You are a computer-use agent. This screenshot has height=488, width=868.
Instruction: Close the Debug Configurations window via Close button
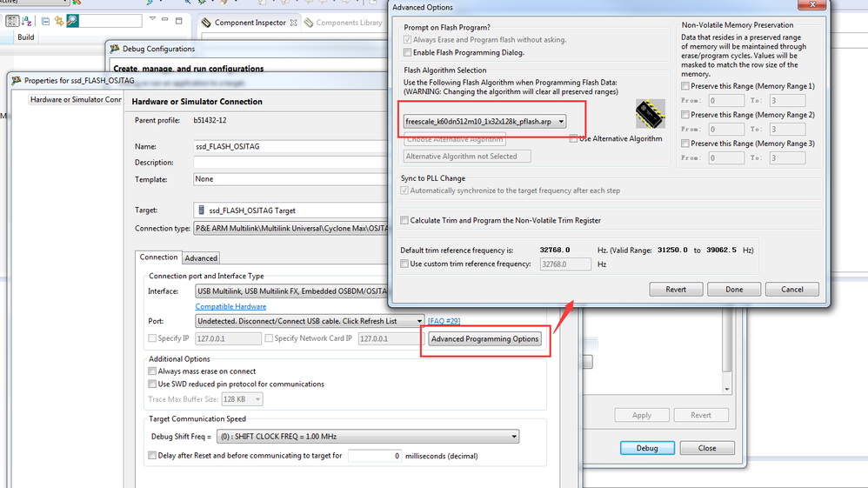(x=707, y=448)
